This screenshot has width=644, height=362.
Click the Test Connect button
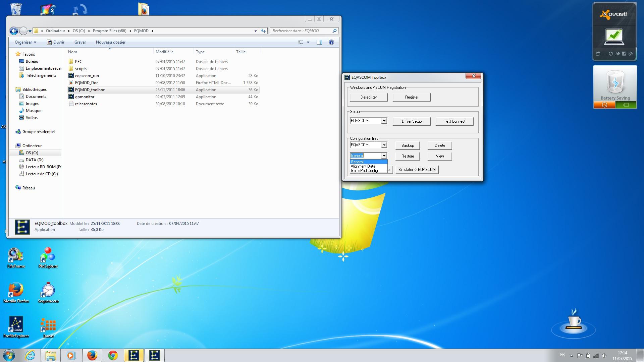click(x=454, y=121)
